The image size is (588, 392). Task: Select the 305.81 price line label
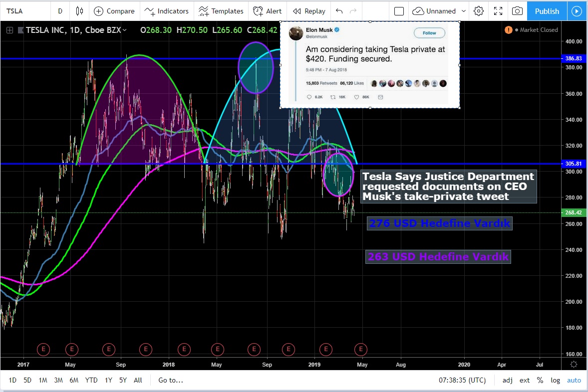click(x=573, y=164)
